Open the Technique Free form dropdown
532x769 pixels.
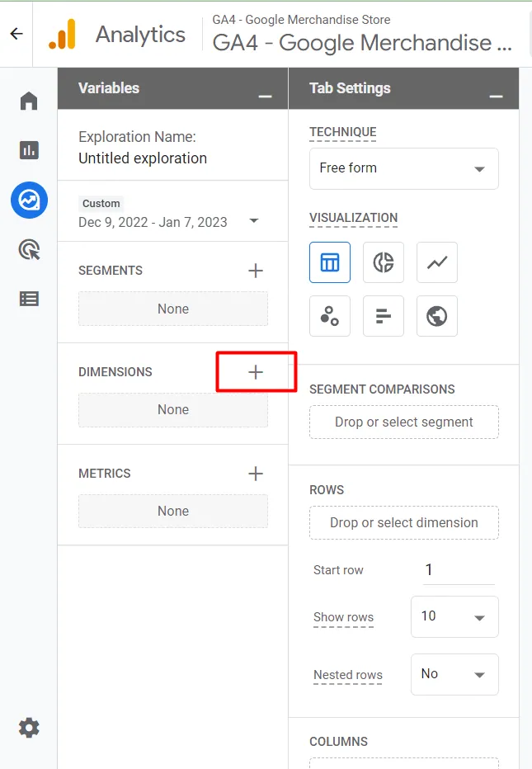[x=404, y=168]
